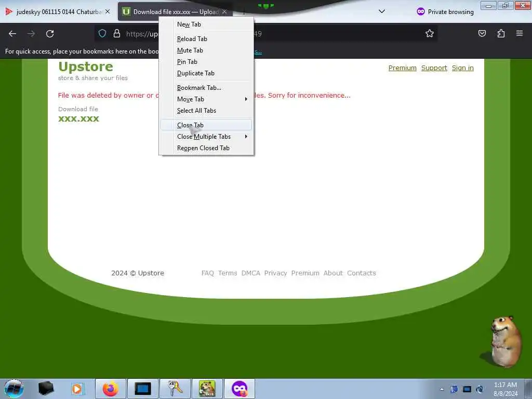Open the hamster Box taskbar icon

[x=207, y=389]
